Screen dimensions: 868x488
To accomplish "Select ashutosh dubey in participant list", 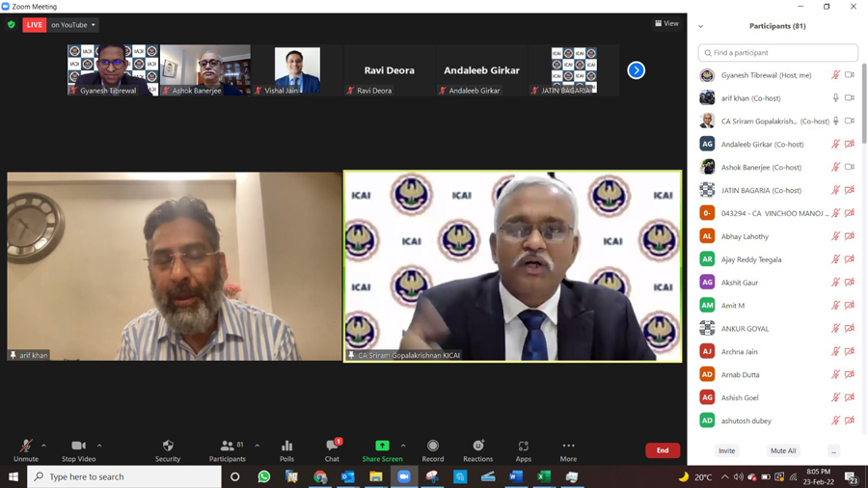I will click(x=777, y=420).
